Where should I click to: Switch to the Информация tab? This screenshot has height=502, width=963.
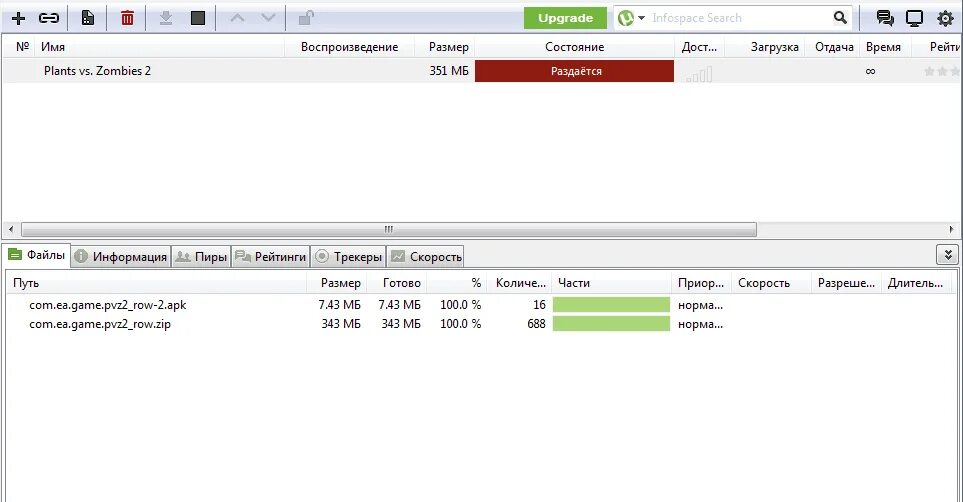point(120,256)
